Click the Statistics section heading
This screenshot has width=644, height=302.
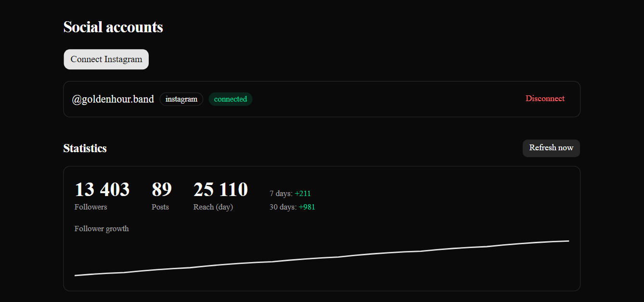tap(85, 148)
